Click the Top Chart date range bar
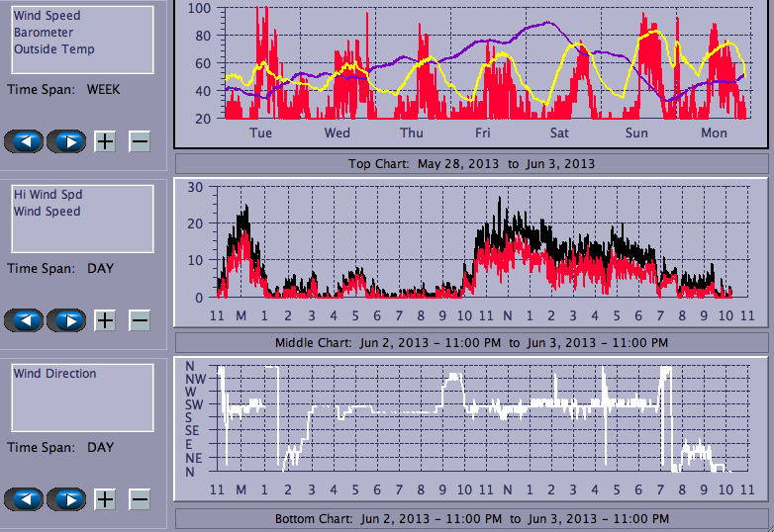Screen dimensions: 774x532 click(x=471, y=163)
